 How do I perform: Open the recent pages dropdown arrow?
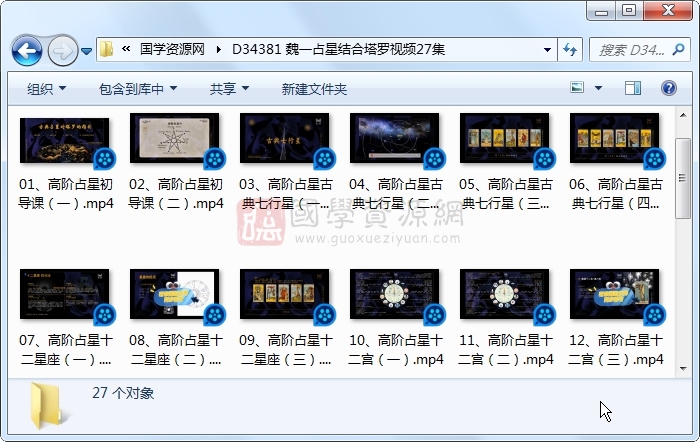(87, 51)
